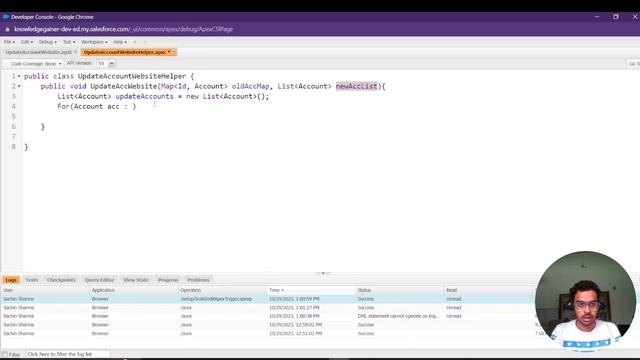Close the UpdateAccountWebsiteHelper.apxc tab with its X
Viewport: 640px width, 360px height.
173,52
